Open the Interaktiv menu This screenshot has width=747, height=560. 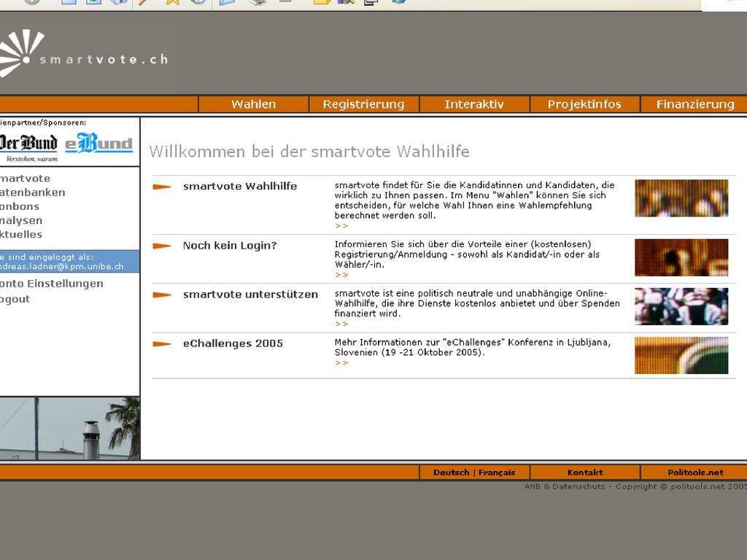point(474,104)
